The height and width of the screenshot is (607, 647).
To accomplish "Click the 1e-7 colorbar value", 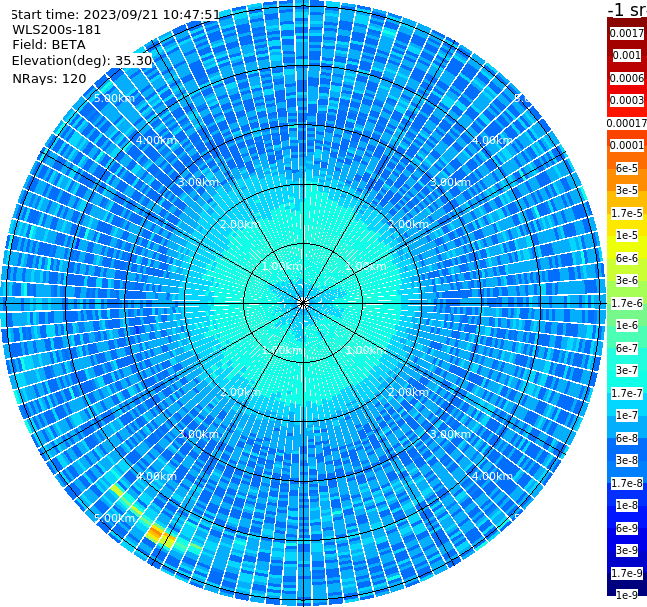I will [627, 415].
